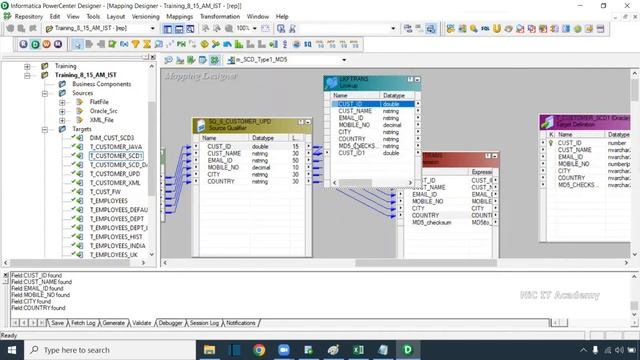Image resolution: width=640 pixels, height=360 pixels.
Task: Open Workflow Monitor using the M icon
Action: pyautogui.click(x=58, y=44)
